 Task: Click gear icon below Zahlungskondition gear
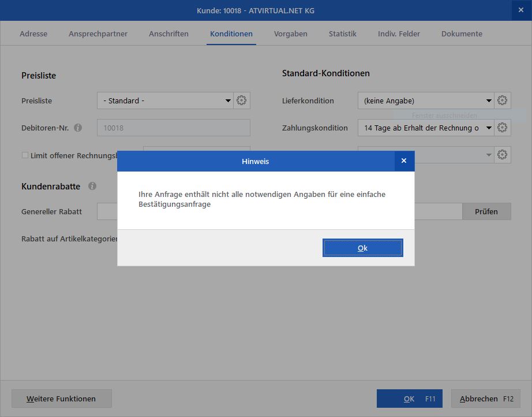(x=502, y=155)
